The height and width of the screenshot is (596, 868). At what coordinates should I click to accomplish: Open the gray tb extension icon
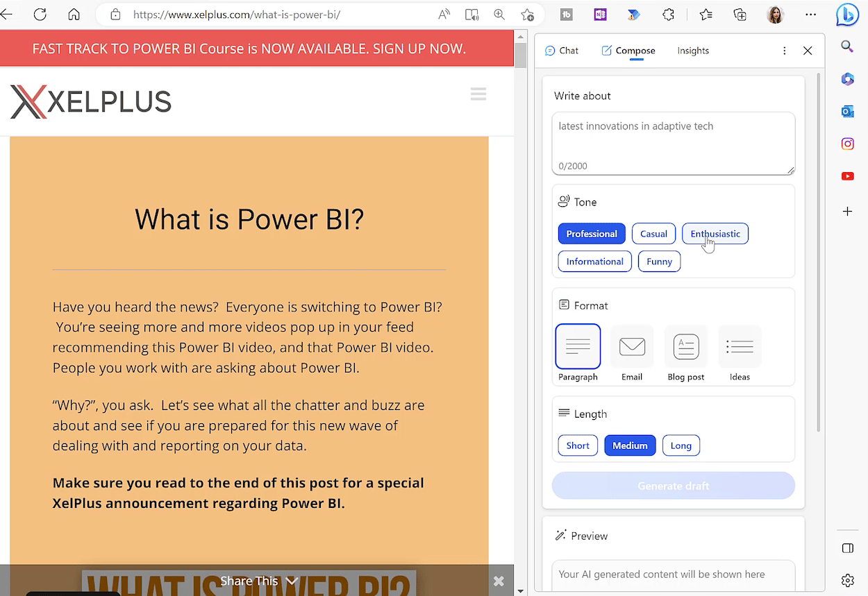pyautogui.click(x=566, y=15)
